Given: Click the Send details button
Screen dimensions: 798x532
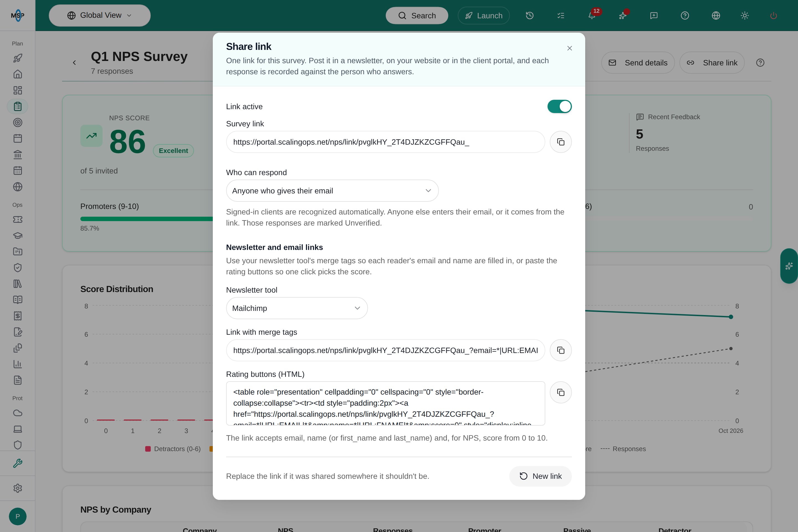Looking at the screenshot, I should [638, 63].
